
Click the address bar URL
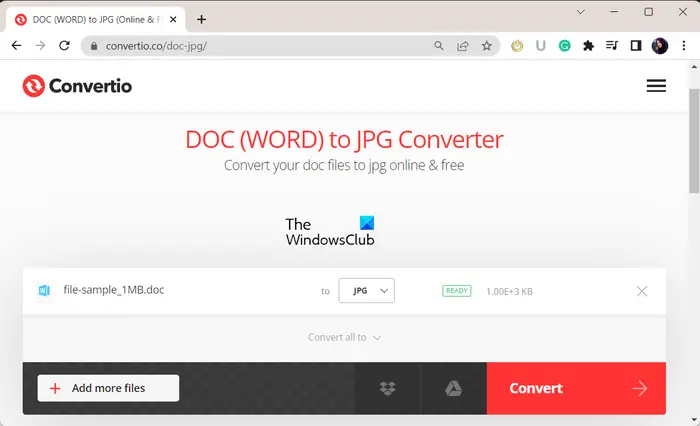[x=156, y=46]
